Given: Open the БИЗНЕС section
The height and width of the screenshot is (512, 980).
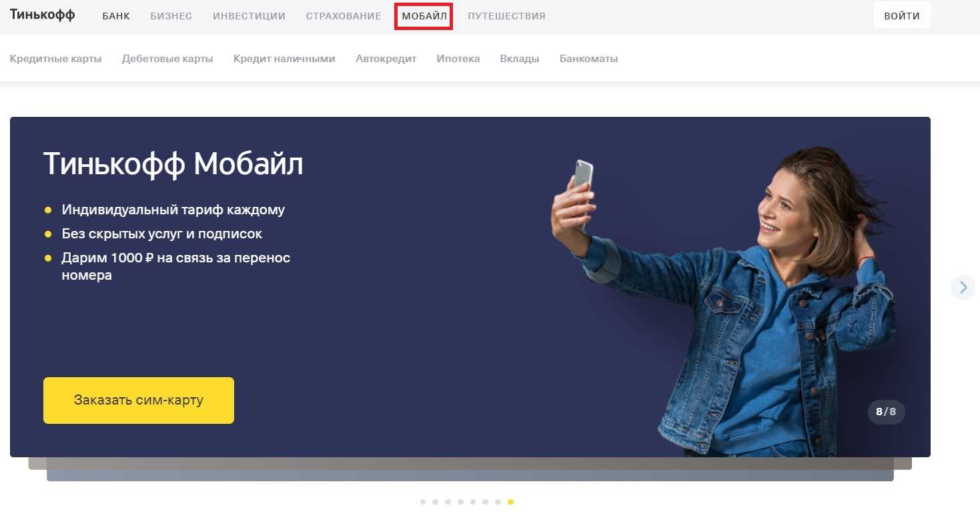Looking at the screenshot, I should [x=171, y=16].
